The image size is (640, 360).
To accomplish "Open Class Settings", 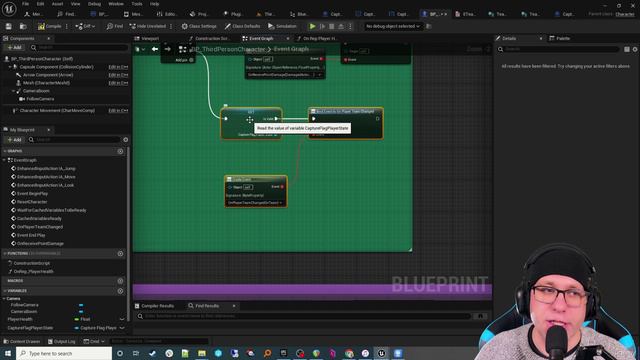I will pyautogui.click(x=199, y=26).
